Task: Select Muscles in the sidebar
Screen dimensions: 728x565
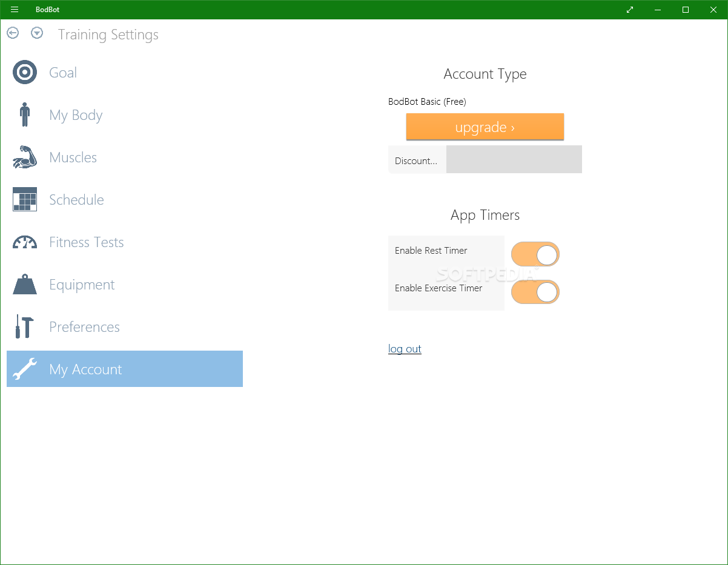Action: [125, 157]
